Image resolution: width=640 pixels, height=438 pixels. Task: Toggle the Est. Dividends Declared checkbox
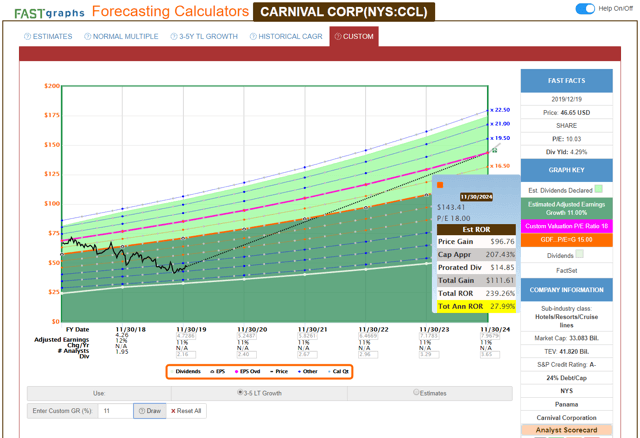[x=598, y=189]
